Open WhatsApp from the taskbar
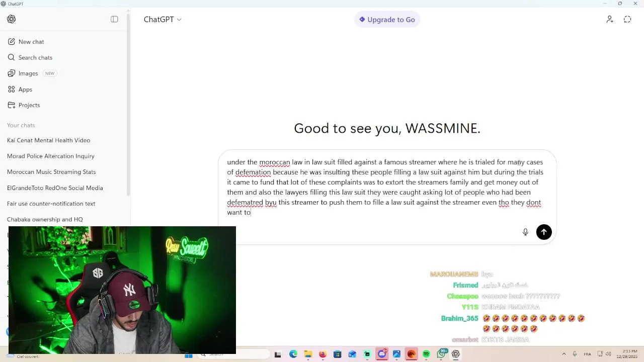644x362 pixels. coord(442,354)
